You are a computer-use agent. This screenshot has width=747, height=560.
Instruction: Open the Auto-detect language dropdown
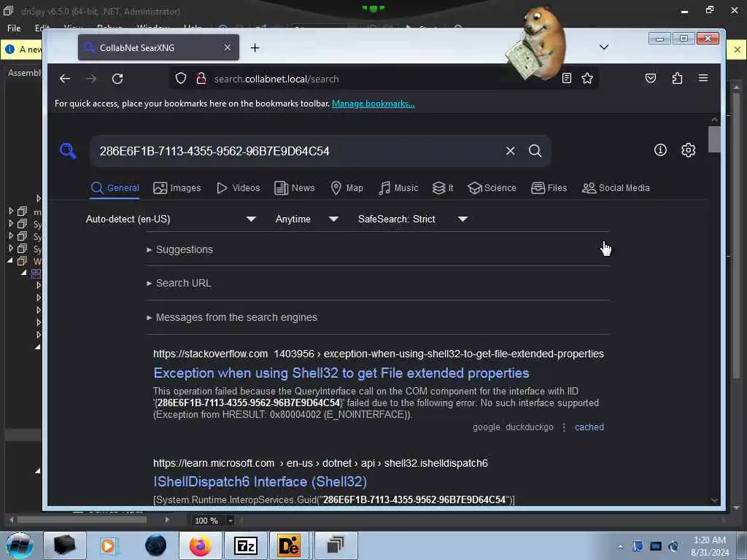point(171,219)
